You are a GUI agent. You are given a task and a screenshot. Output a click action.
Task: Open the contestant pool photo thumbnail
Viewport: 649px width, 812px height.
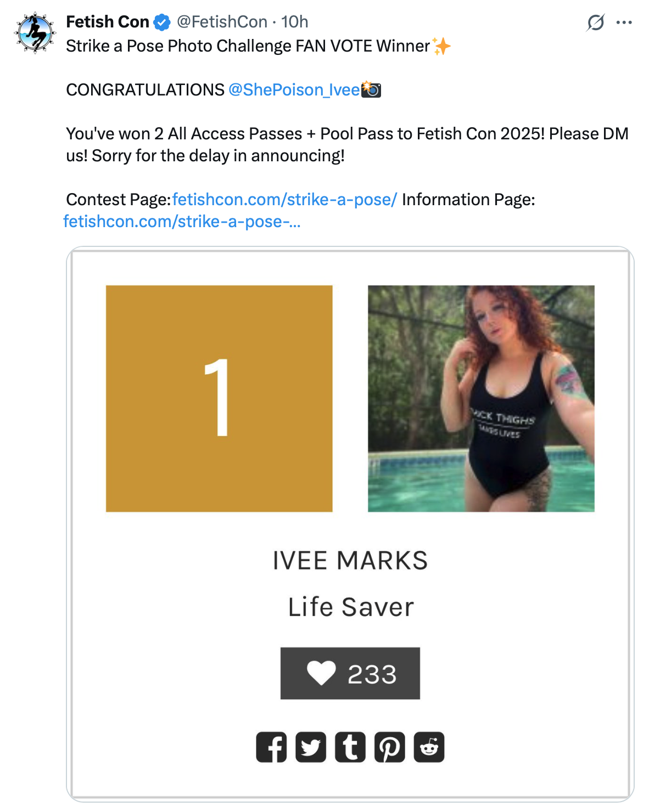[481, 398]
